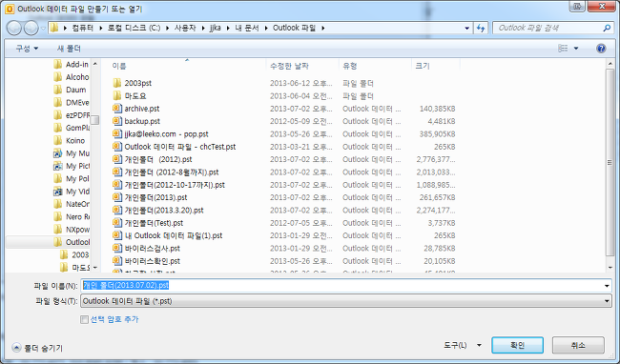Open the help question mark icon
Screen dimensions: 620x364
pyautogui.click(x=601, y=49)
